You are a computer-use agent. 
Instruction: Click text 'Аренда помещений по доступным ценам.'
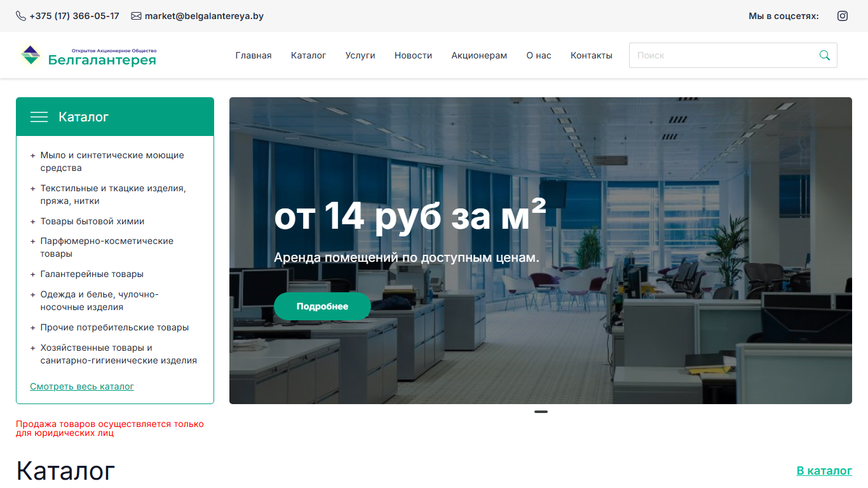pyautogui.click(x=407, y=257)
